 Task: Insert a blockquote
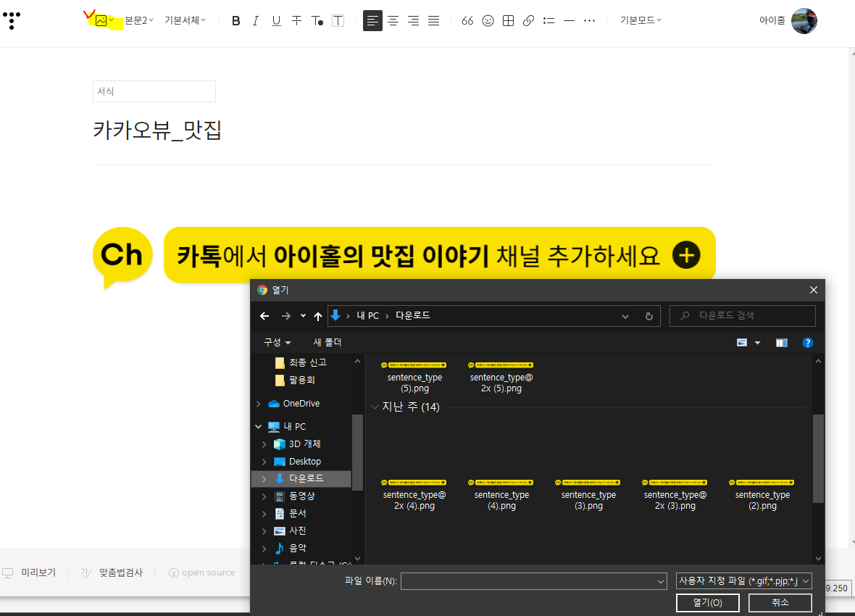click(467, 21)
